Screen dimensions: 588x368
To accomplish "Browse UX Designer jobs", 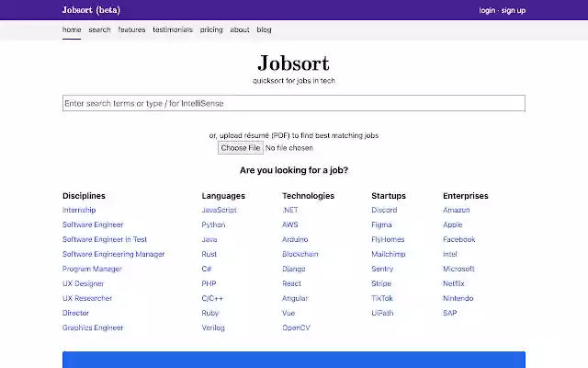I will click(x=84, y=283).
